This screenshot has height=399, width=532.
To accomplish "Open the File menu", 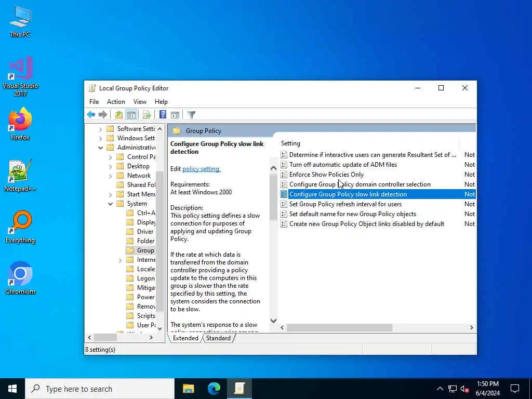I will (x=94, y=102).
